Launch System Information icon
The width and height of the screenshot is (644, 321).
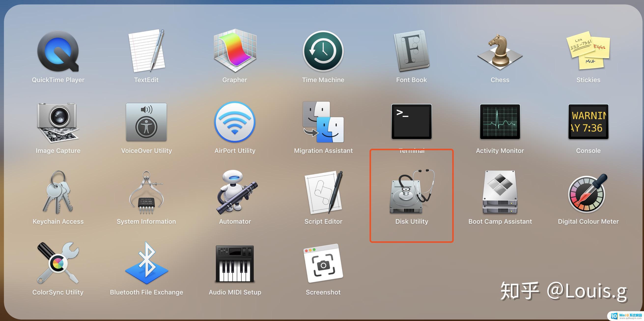(146, 193)
